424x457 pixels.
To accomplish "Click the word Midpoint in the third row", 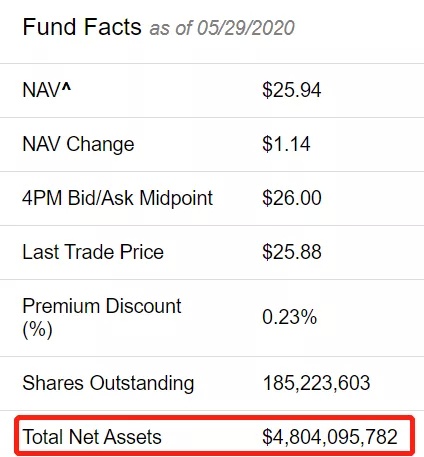I will [176, 198].
